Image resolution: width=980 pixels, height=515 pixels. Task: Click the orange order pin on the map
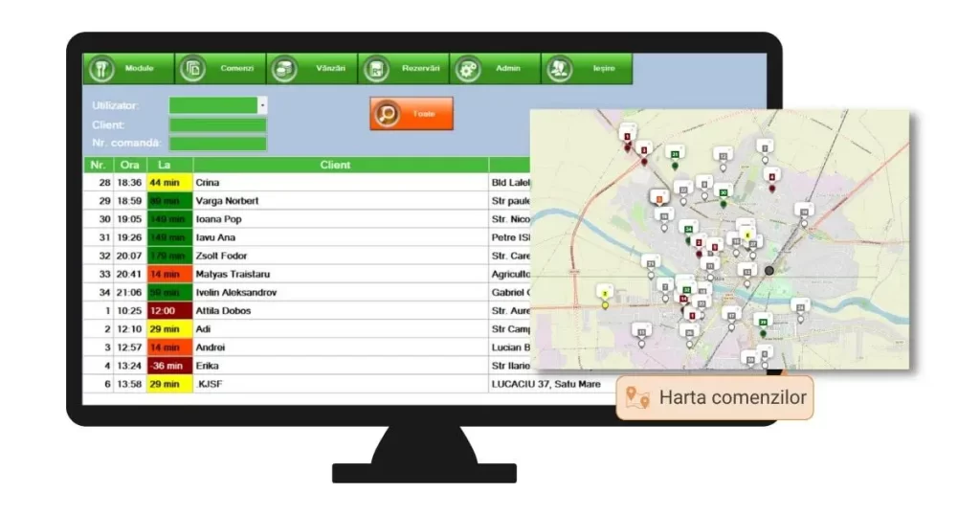pos(658,198)
